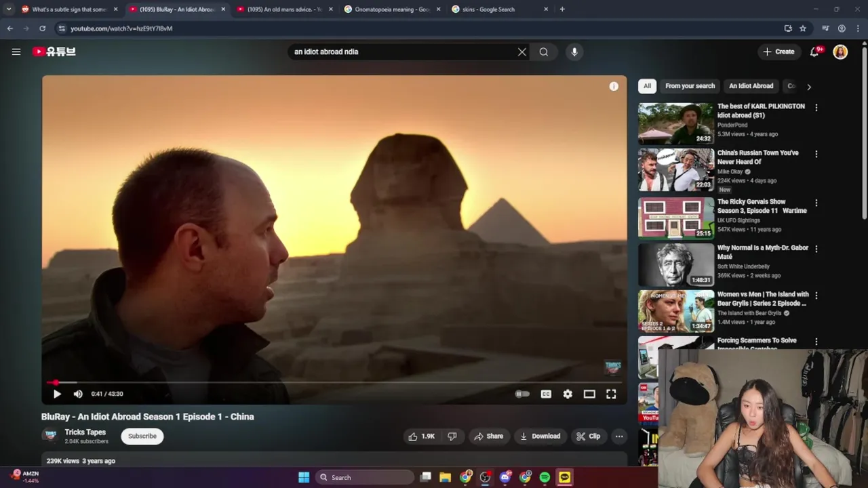868x488 pixels.
Task: Show video info card icon
Action: [614, 86]
